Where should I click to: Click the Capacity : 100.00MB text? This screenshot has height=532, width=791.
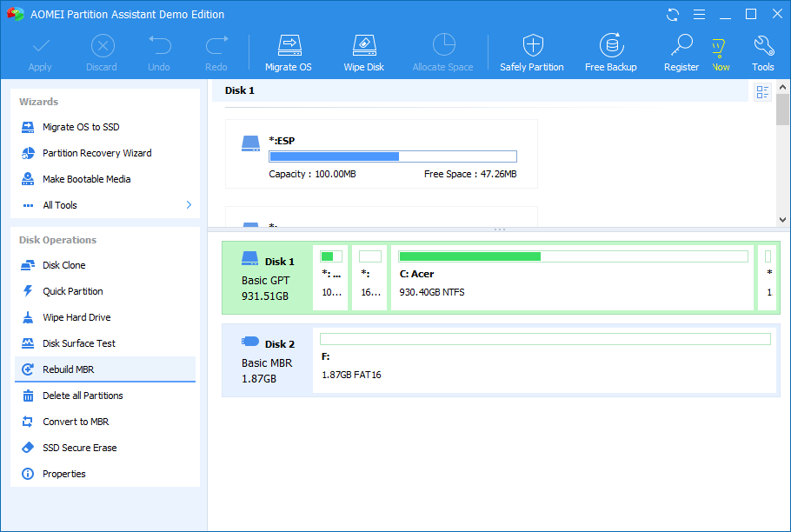tap(312, 174)
